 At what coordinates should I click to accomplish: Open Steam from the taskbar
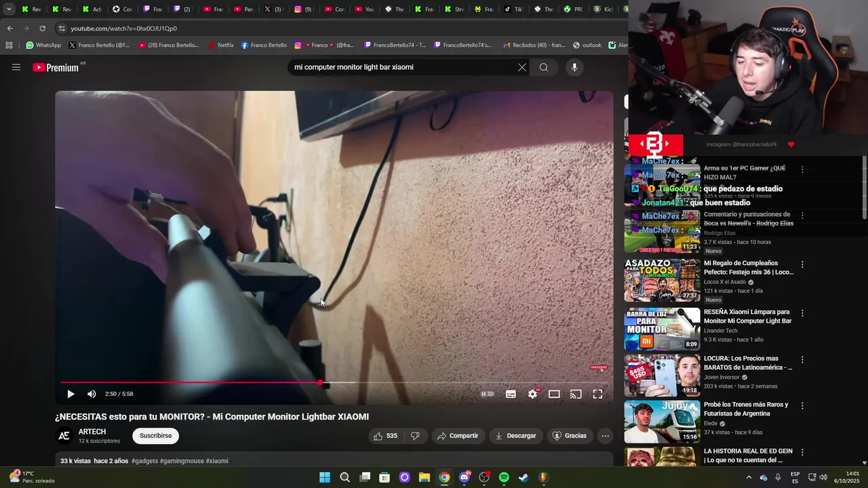coord(524,477)
